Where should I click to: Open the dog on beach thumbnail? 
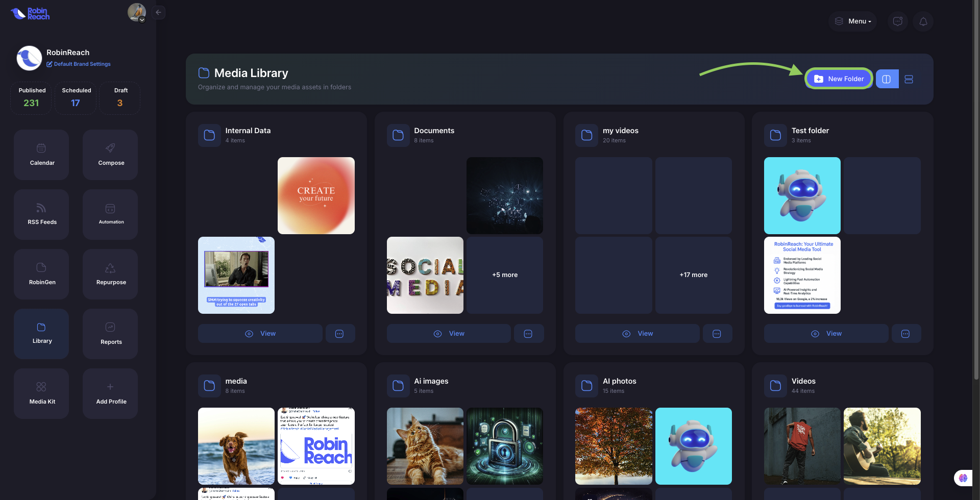tap(236, 446)
